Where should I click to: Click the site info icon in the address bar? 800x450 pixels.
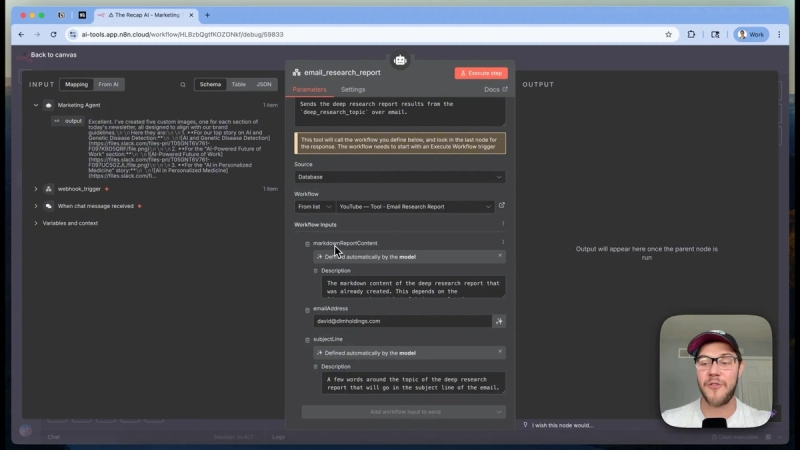pos(73,34)
